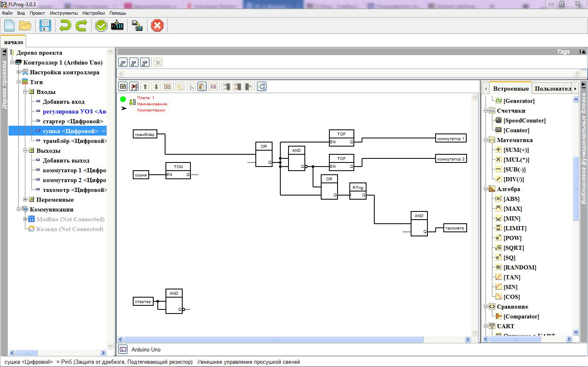Image resolution: width=588 pixels, height=367 pixels.
Task: Select the Generator block
Action: coord(519,101)
